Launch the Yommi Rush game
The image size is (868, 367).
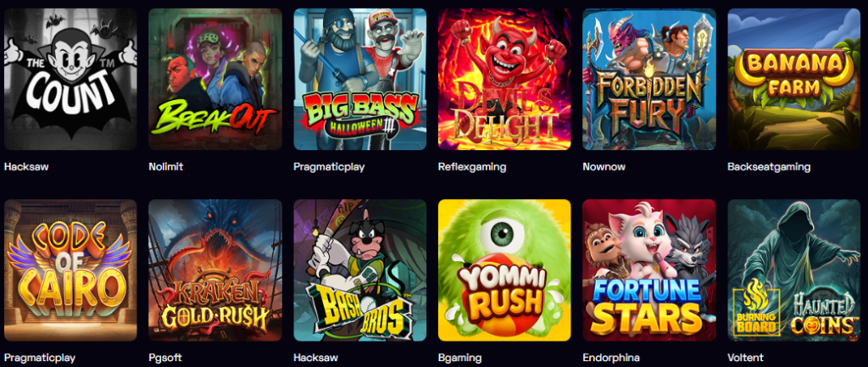tap(504, 270)
